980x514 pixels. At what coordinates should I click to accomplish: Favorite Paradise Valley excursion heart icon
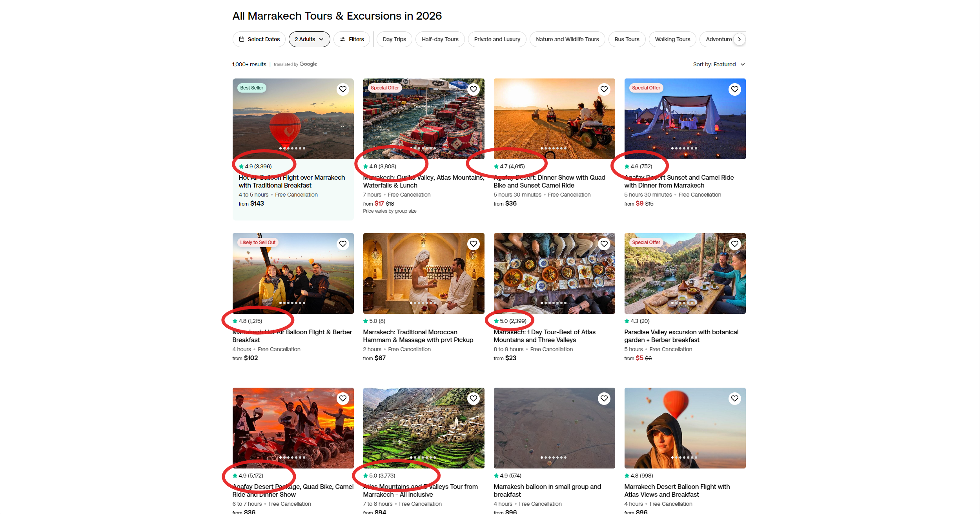(x=734, y=244)
